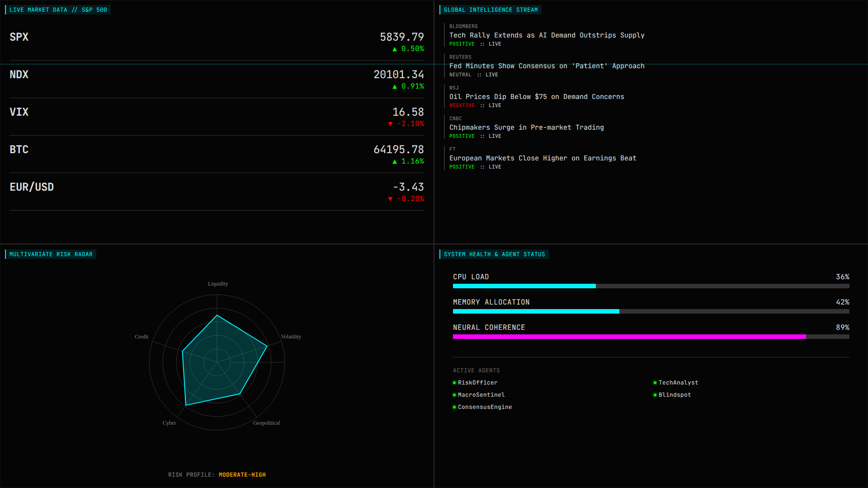Click the Global Intelligence Stream panel header
Image resolution: width=868 pixels, height=488 pixels.
(491, 10)
